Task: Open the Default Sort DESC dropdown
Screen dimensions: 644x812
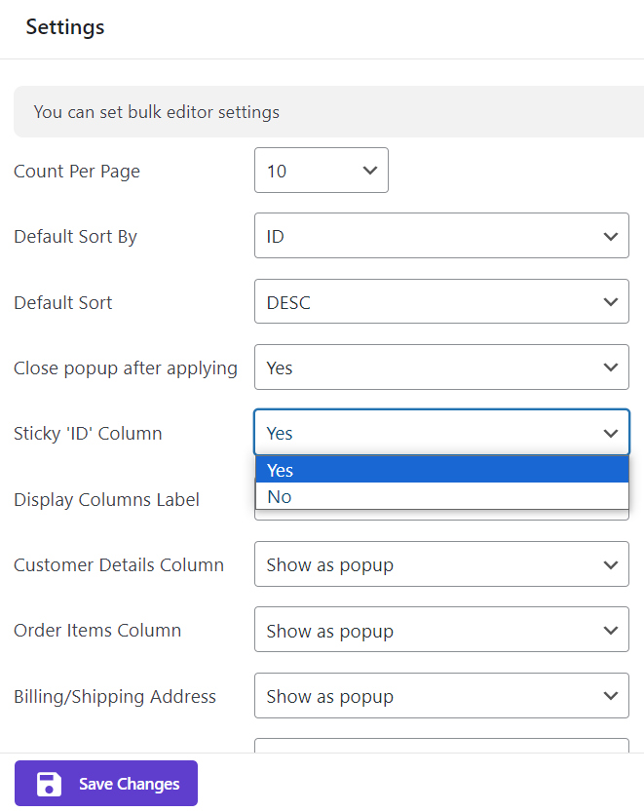Action: tap(440, 302)
